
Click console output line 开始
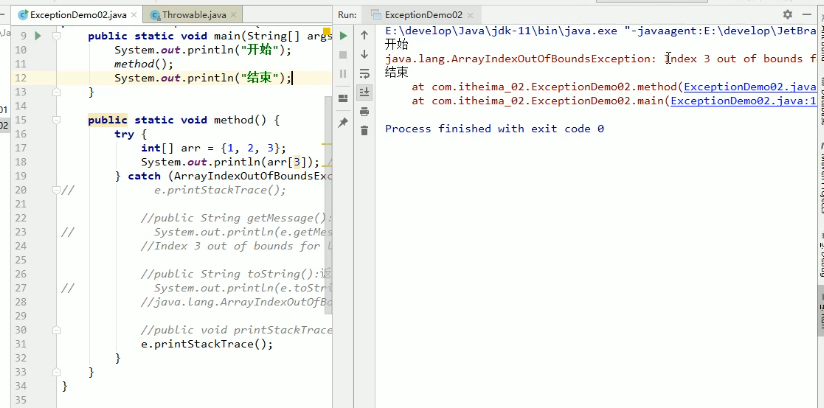396,44
